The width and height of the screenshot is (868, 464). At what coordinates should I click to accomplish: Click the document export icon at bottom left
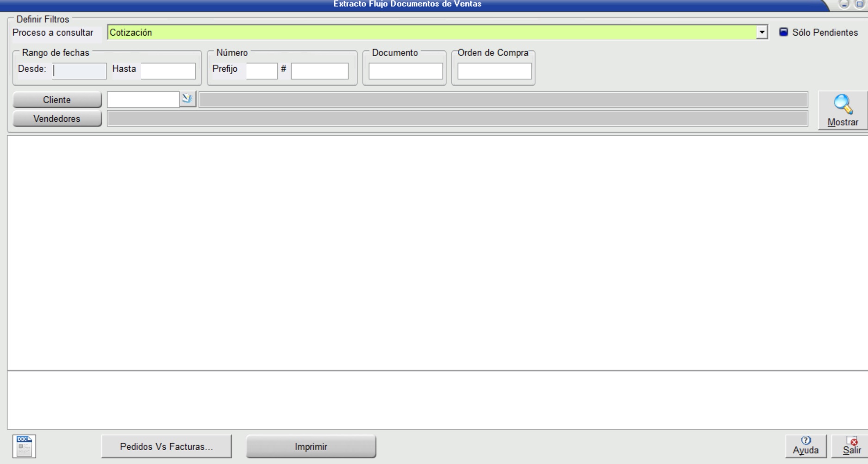24,446
